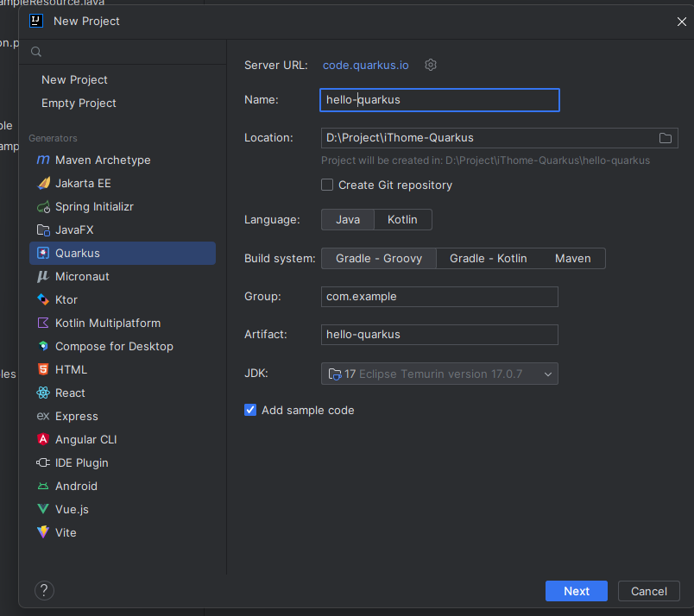Screen dimensions: 694x616
Task: Open help with question mark button
Action: pos(44,590)
